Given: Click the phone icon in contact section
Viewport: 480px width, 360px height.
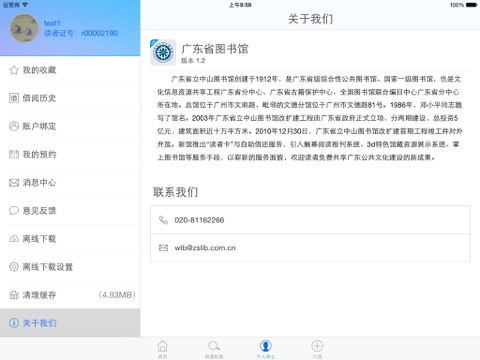Looking at the screenshot, I should pos(163,220).
